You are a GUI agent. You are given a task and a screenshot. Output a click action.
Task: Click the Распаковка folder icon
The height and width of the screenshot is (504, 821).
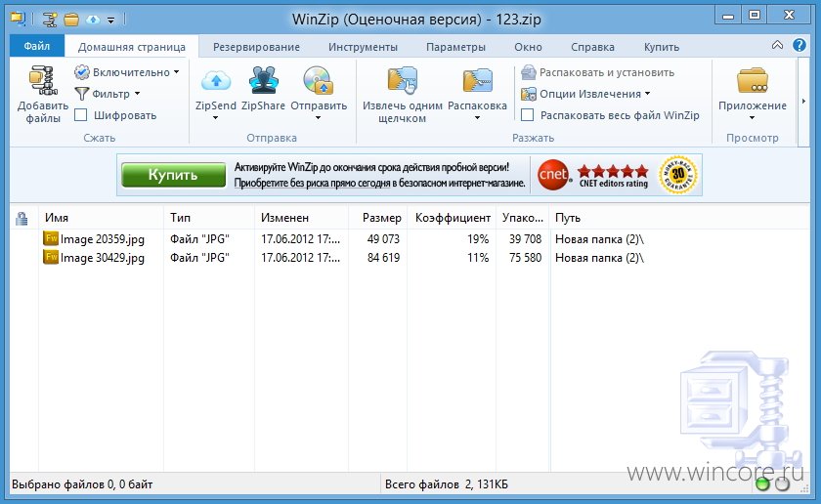478,80
